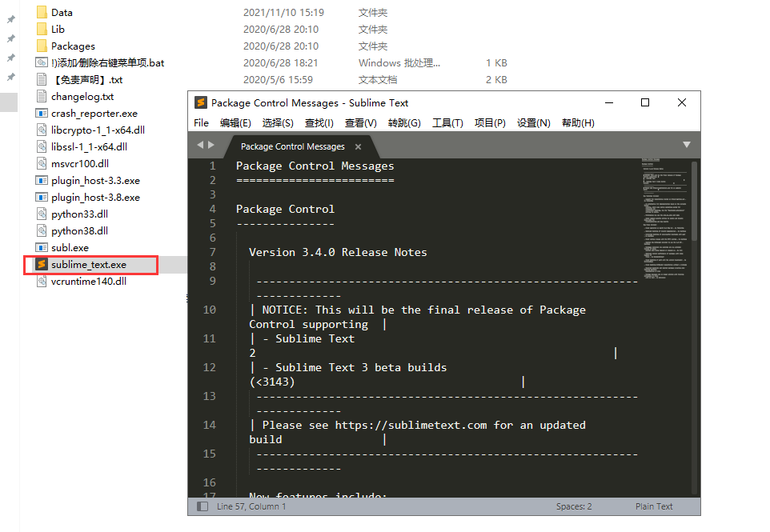Click the Windows 批处理 file type cell

click(399, 63)
